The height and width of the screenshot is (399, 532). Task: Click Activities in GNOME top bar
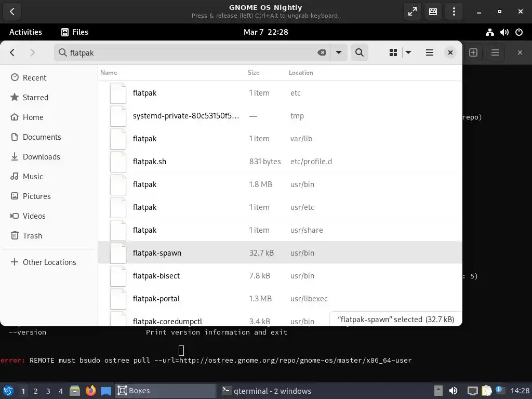25,32
